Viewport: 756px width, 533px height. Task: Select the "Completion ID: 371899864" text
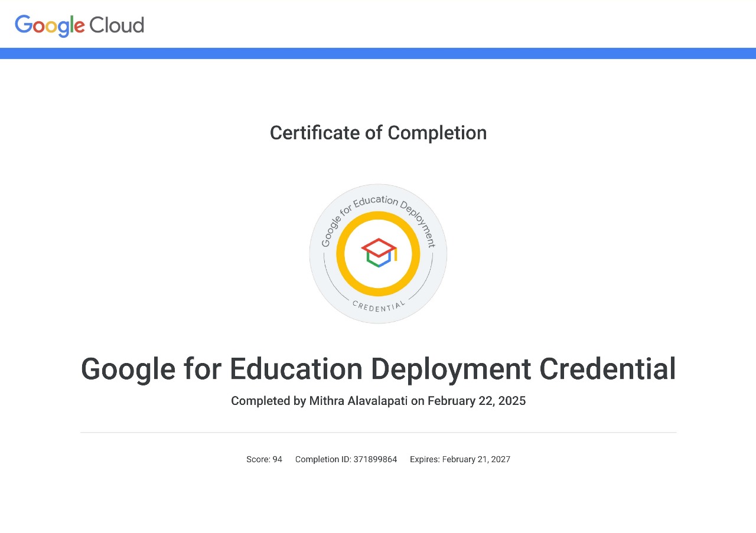point(346,459)
